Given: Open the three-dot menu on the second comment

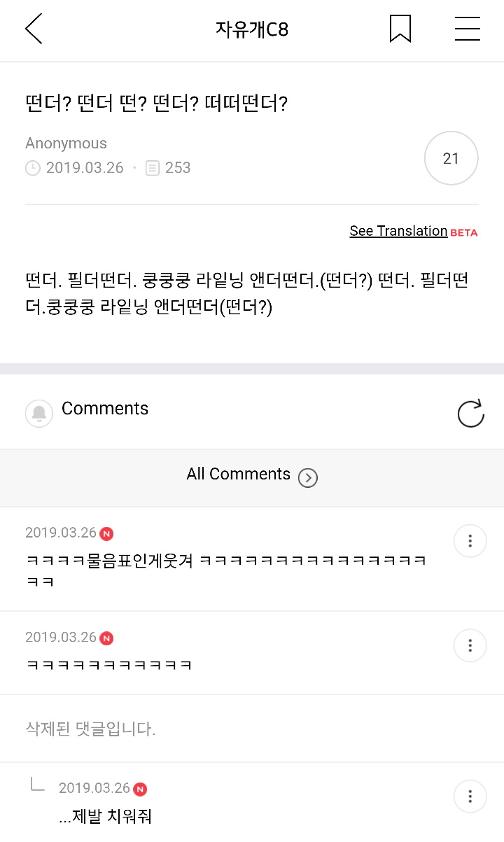Looking at the screenshot, I should coord(470,645).
